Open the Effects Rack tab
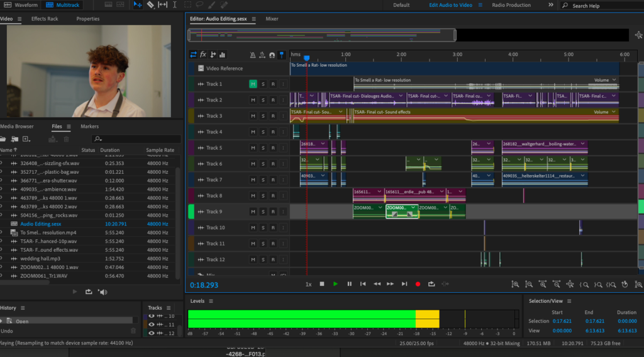This screenshot has height=357, width=644. coord(45,19)
